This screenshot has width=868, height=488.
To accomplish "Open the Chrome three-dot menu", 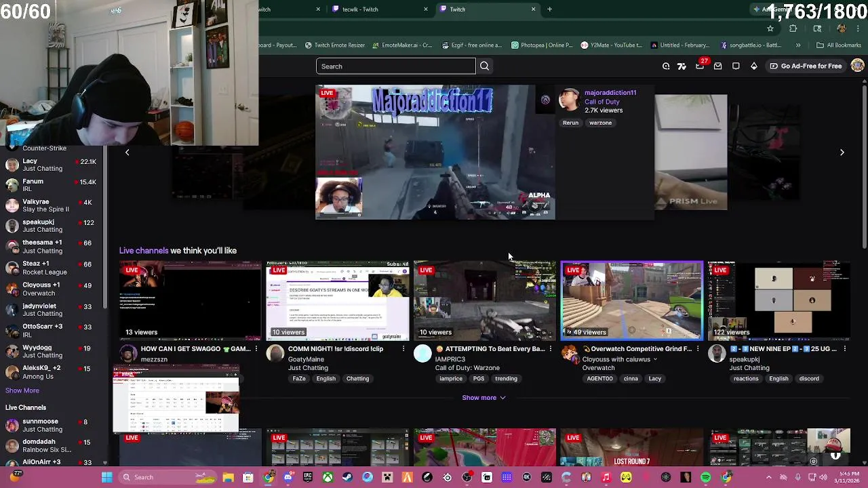I will click(x=859, y=28).
